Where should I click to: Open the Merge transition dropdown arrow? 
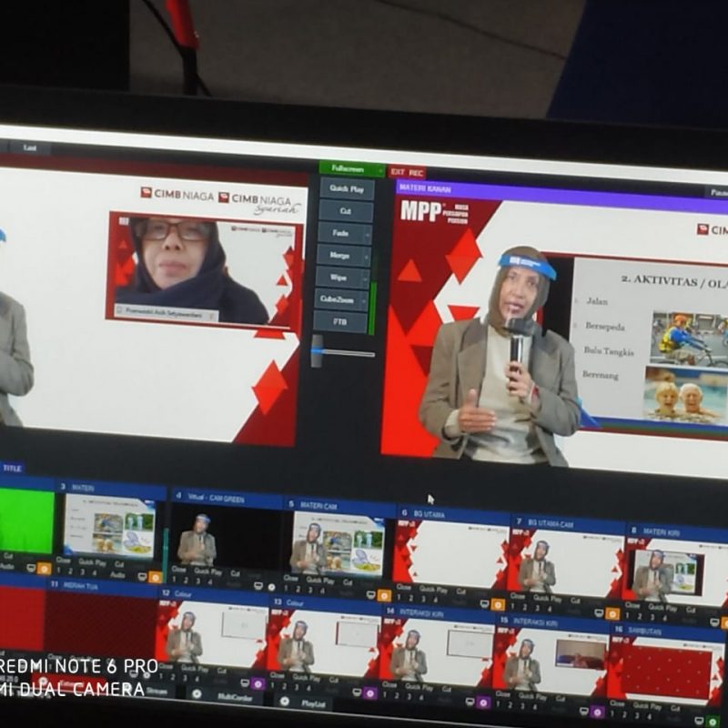(368, 256)
